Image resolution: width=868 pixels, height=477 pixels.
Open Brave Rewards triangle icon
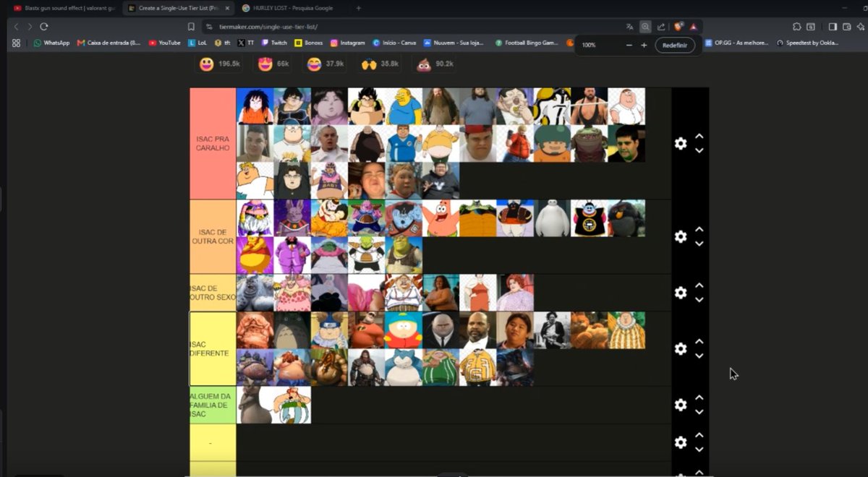pyautogui.click(x=693, y=26)
